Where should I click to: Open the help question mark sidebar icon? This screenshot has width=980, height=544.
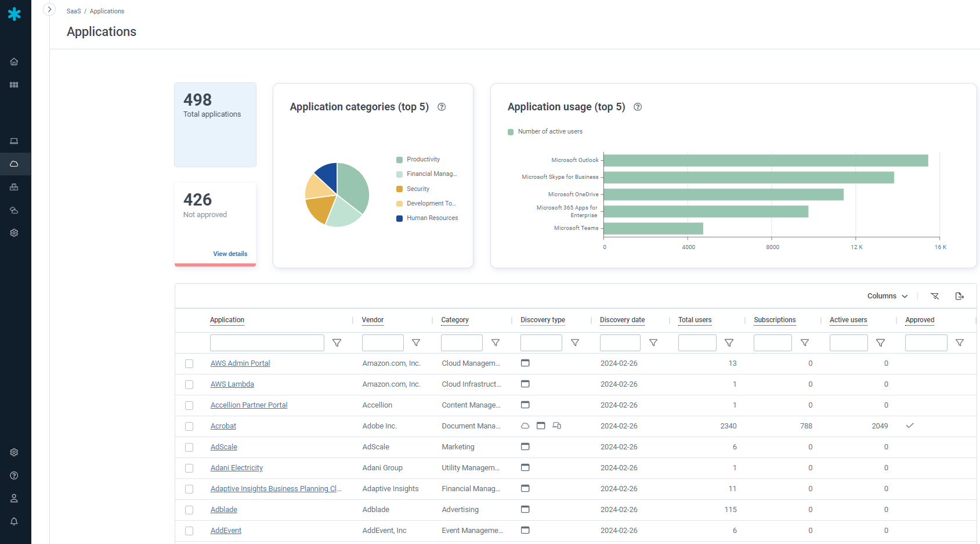(x=14, y=475)
